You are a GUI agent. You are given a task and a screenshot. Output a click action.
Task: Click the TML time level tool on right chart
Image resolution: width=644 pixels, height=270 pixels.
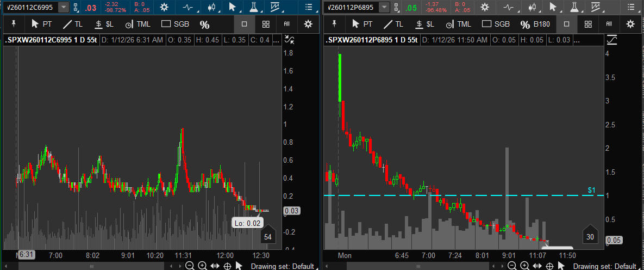(x=458, y=24)
